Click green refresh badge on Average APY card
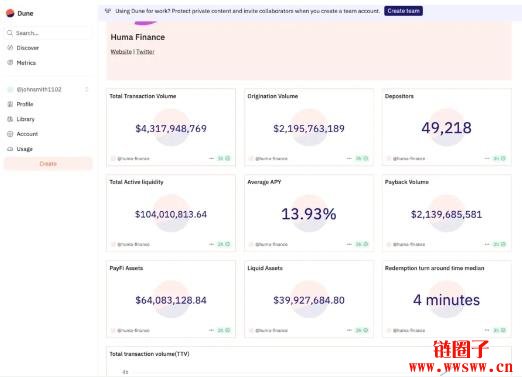This screenshot has width=522, height=377. pyautogui.click(x=361, y=244)
